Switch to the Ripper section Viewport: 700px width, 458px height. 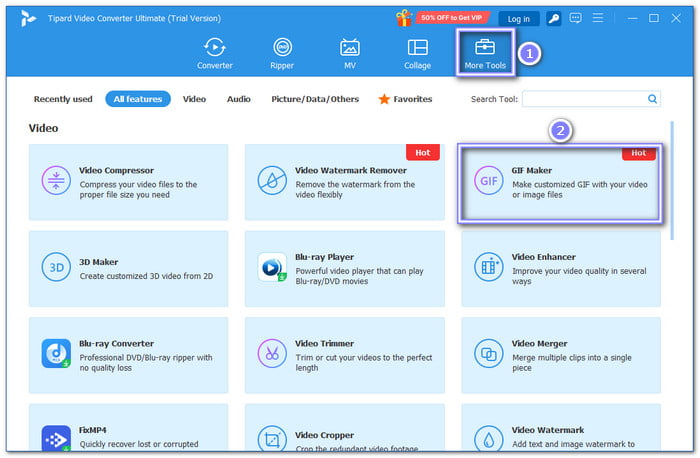(282, 54)
